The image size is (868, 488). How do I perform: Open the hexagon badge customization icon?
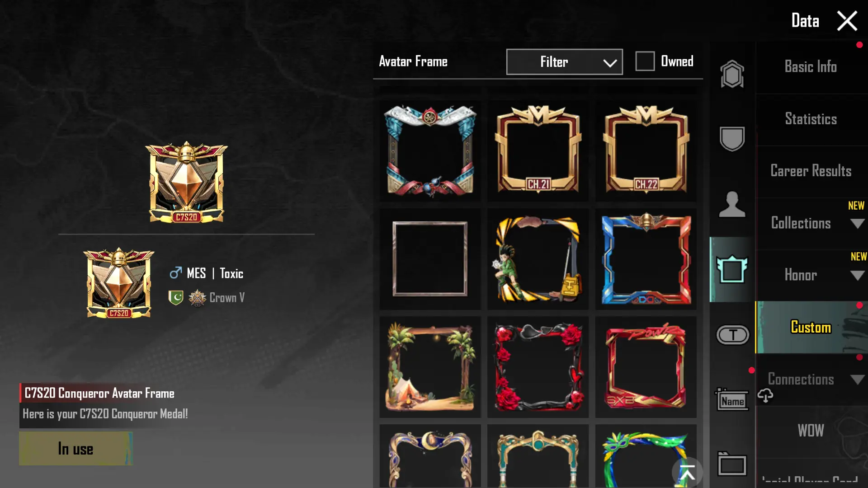pos(732,74)
